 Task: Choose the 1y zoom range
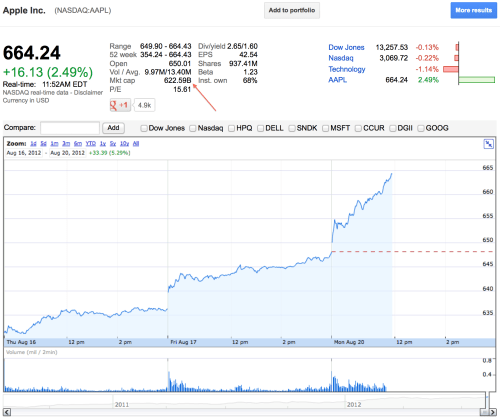click(103, 144)
